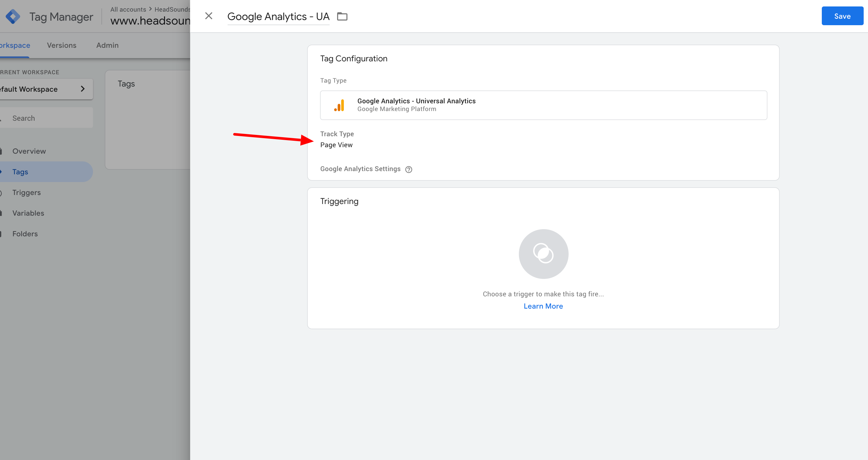The height and width of the screenshot is (460, 868).
Task: Click the Google Analytics bar chart icon
Action: pos(339,105)
